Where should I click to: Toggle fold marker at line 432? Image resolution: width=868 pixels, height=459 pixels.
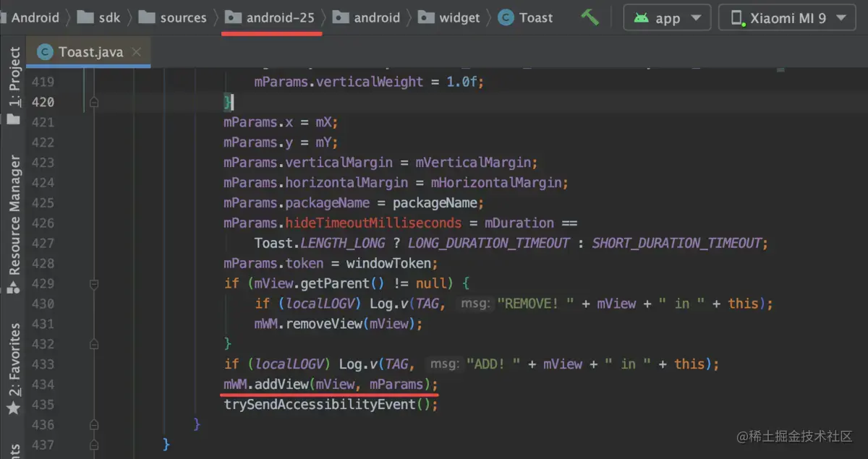coord(93,344)
